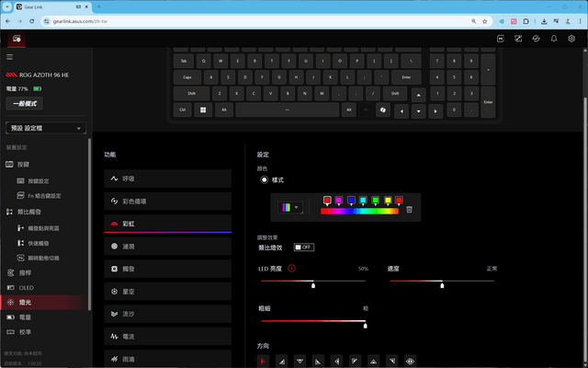The image size is (588, 368).
Task: Pick the leftmost red color stop
Action: pyautogui.click(x=327, y=201)
